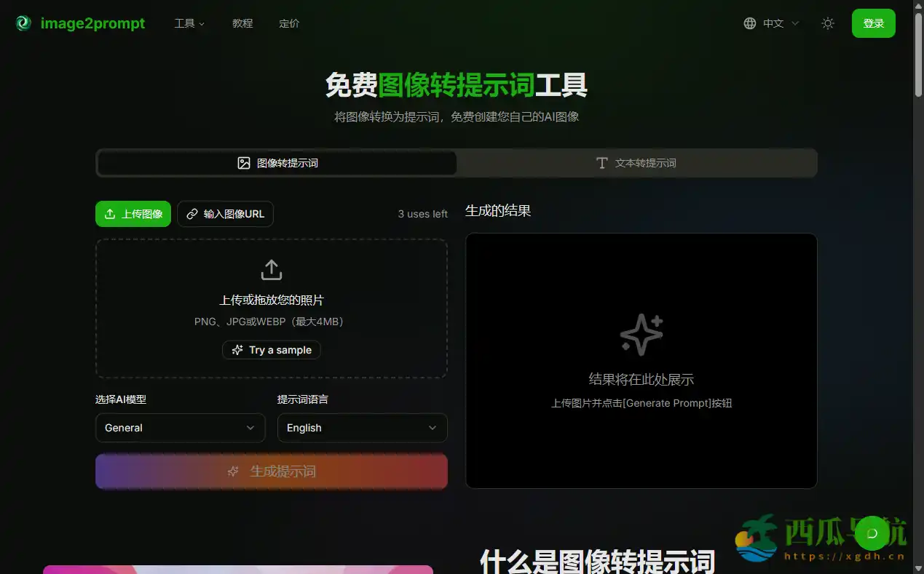Click the 登录 button
Viewport: 924px width, 574px height.
(x=873, y=23)
